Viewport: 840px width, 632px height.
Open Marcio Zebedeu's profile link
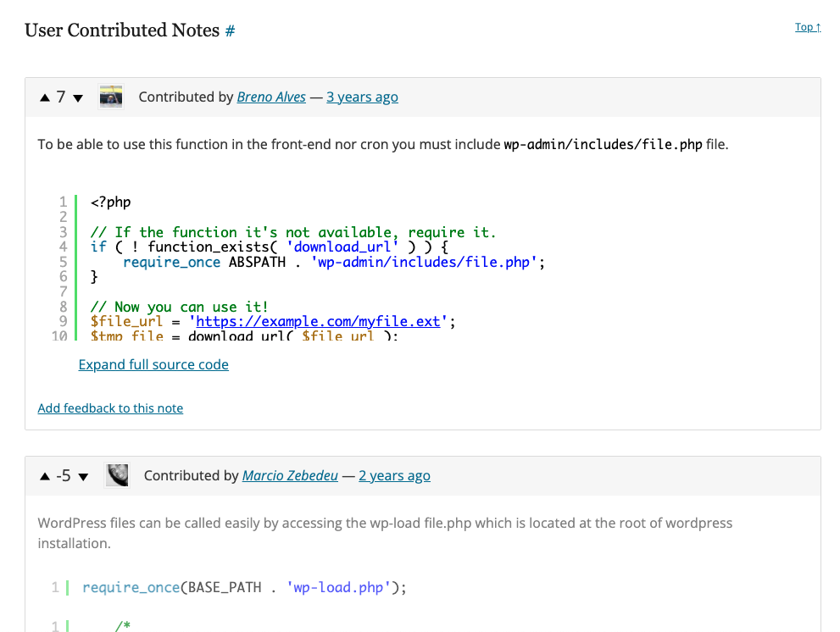pyautogui.click(x=290, y=476)
